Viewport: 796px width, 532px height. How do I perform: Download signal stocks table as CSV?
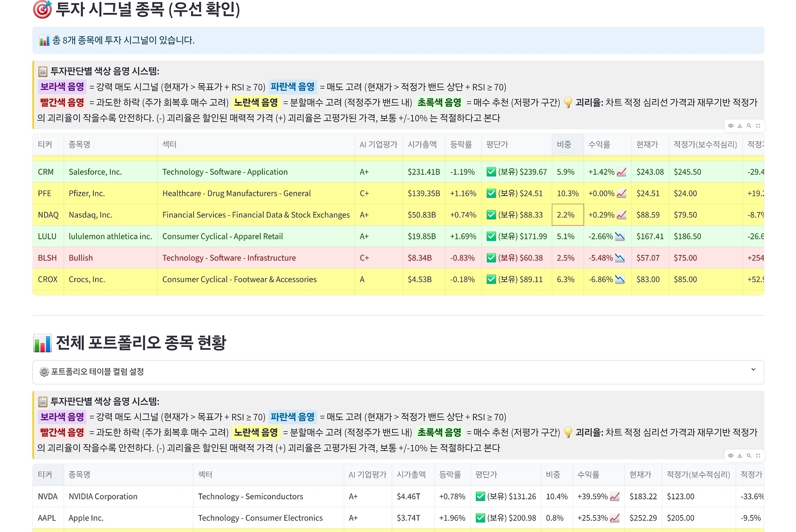pos(740,126)
